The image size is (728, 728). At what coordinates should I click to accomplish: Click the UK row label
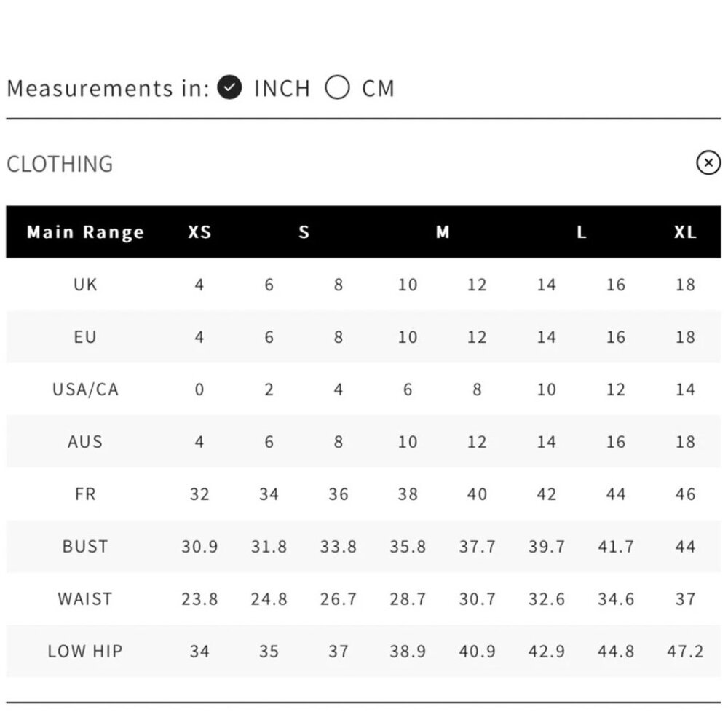click(85, 284)
